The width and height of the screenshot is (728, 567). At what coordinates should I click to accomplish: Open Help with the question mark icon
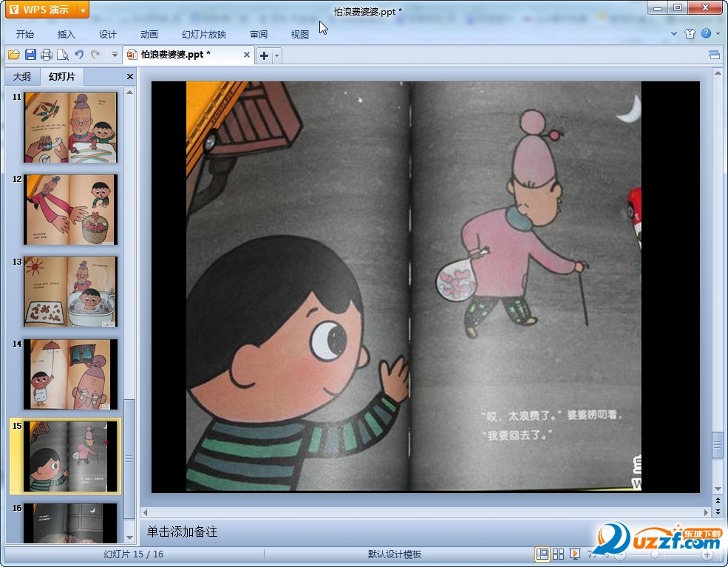coord(706,33)
